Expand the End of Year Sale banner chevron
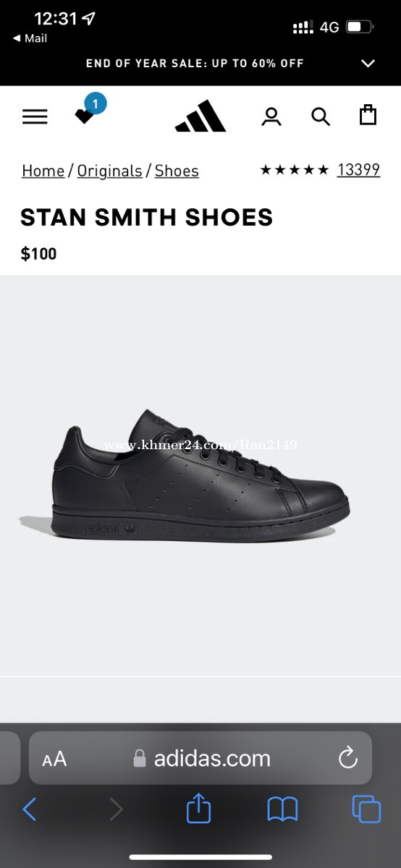The width and height of the screenshot is (401, 868). coord(368,64)
